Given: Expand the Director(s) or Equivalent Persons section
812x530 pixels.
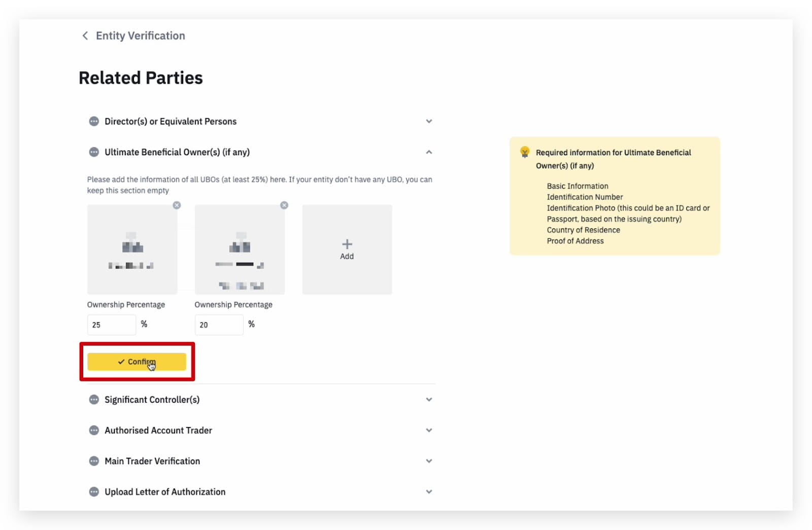Looking at the screenshot, I should (429, 121).
